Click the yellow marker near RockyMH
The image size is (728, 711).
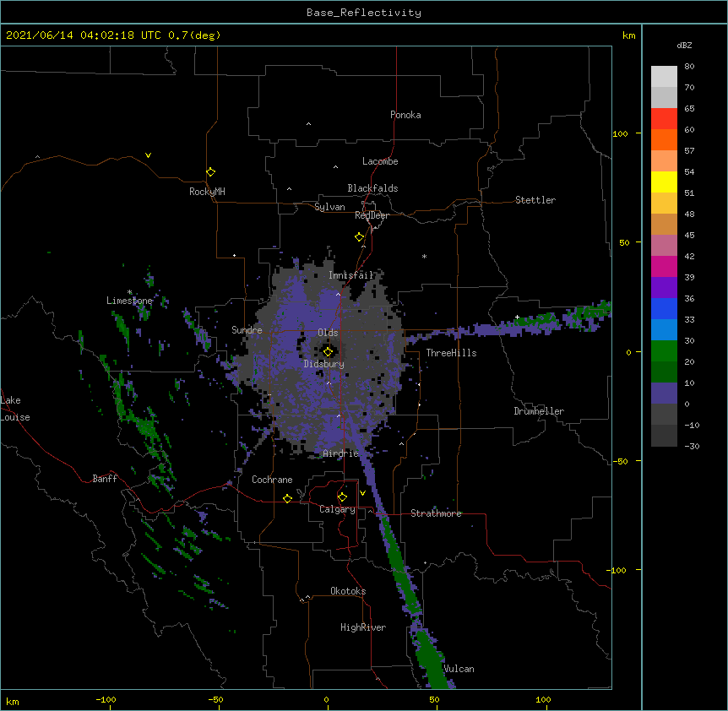coord(210,172)
